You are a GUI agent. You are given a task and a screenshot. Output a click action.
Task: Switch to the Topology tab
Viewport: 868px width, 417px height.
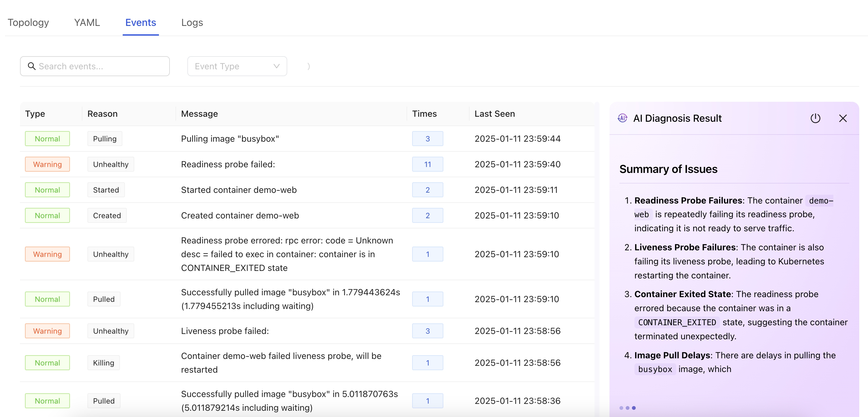tap(28, 22)
